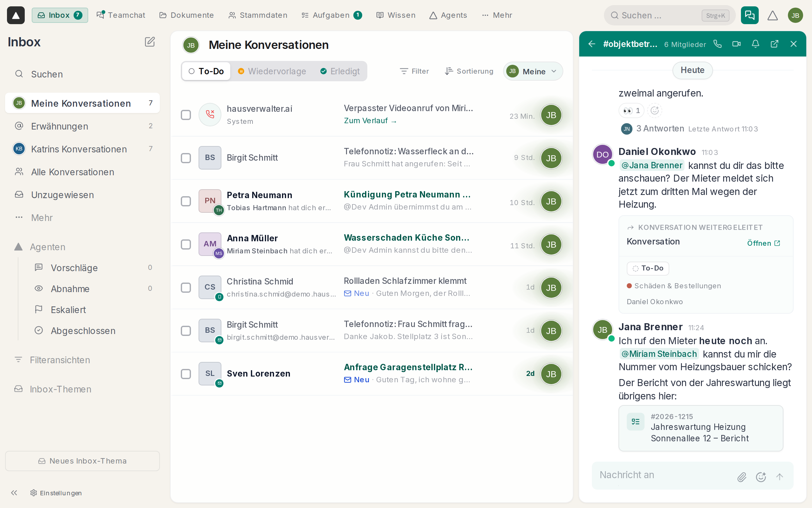Image resolution: width=812 pixels, height=508 pixels.
Task: Open the Meine assignee dropdown
Action: (533, 71)
